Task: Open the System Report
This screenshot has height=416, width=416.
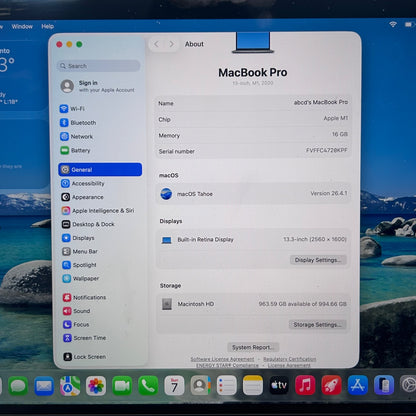Action: tap(253, 347)
